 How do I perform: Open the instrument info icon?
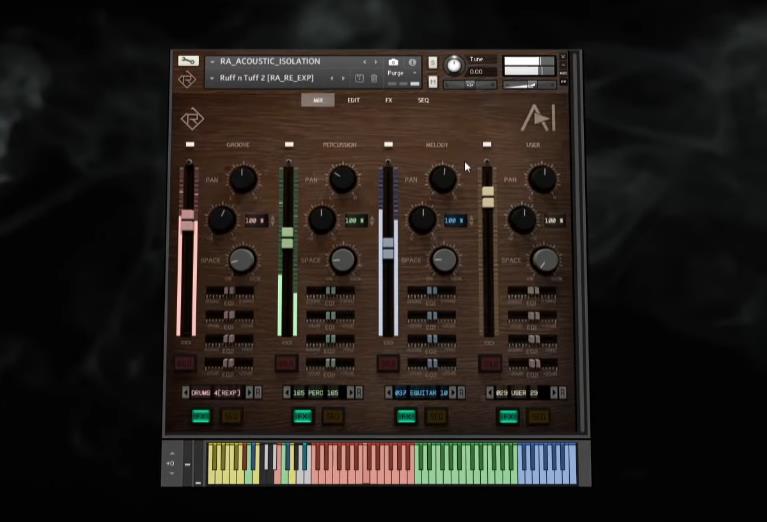point(412,62)
